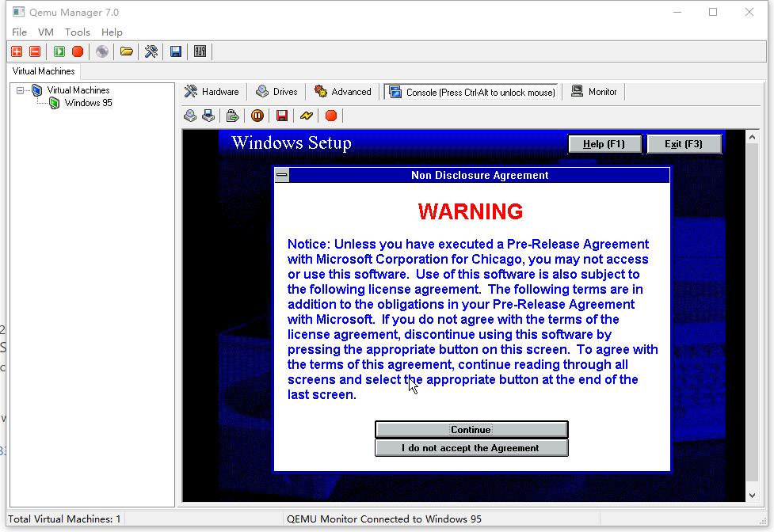Click the red plus add VM icon
This screenshot has width=774, height=532.
click(x=17, y=51)
